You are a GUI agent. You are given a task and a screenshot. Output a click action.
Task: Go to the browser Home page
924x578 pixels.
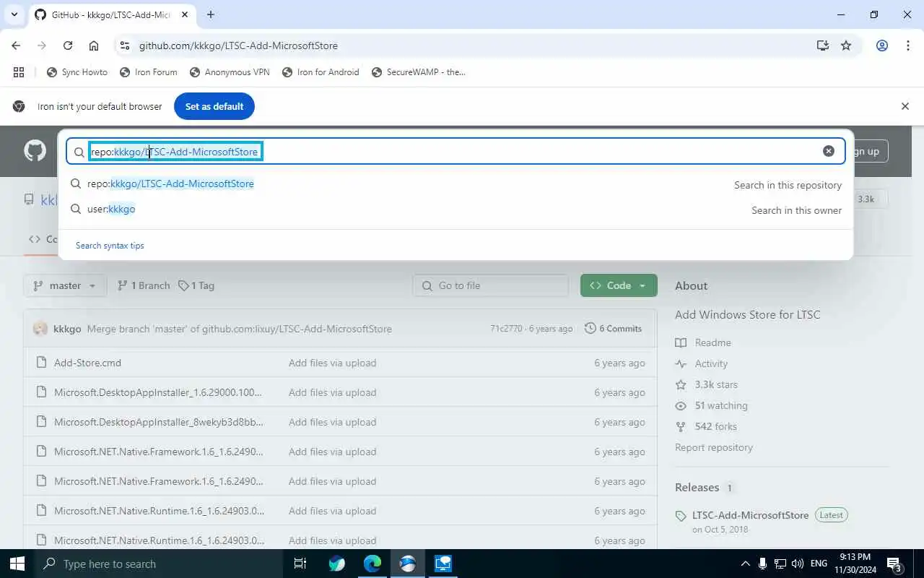94,46
